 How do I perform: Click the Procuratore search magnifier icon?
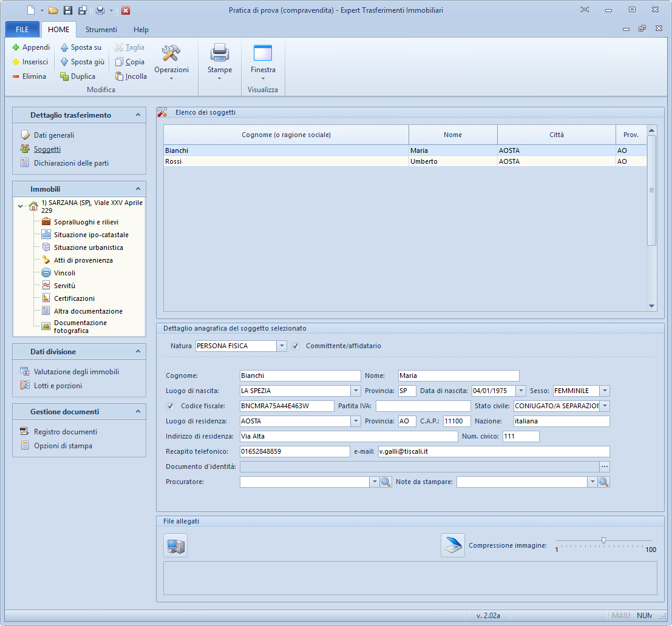pos(386,482)
